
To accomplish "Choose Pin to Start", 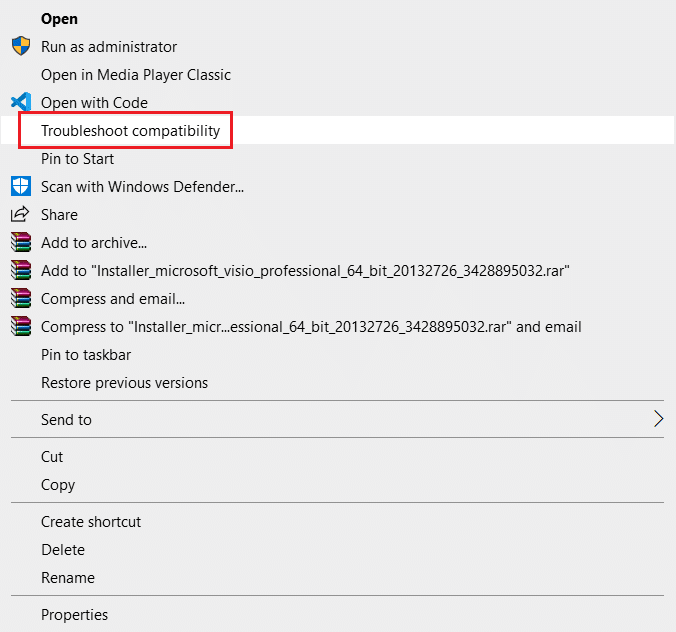I will tap(77, 159).
